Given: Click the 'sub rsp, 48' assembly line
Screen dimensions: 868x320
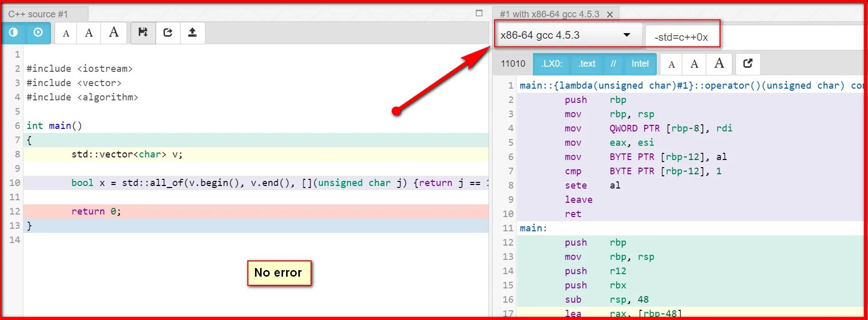Looking at the screenshot, I should [606, 300].
